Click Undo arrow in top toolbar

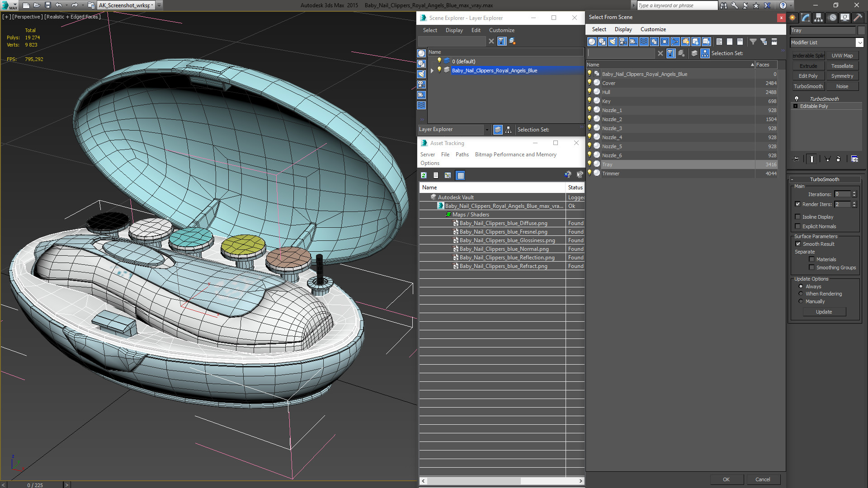[59, 5]
